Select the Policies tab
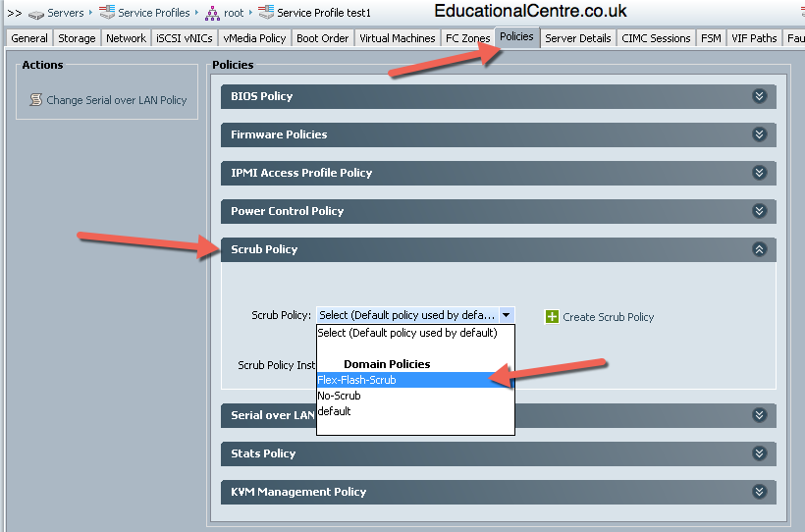Screen dimensions: 805x532 [x=516, y=36]
